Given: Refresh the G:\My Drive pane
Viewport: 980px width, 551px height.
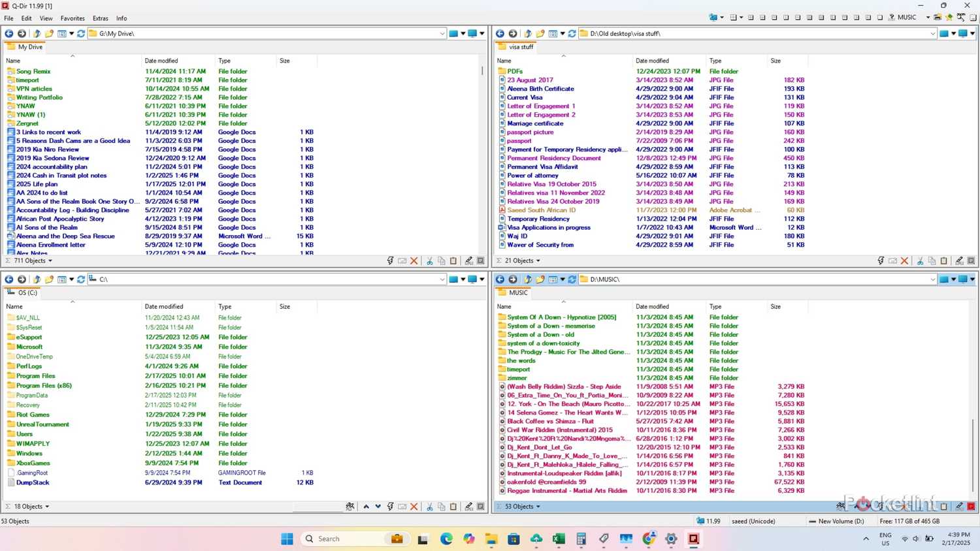Looking at the screenshot, I should (x=80, y=33).
